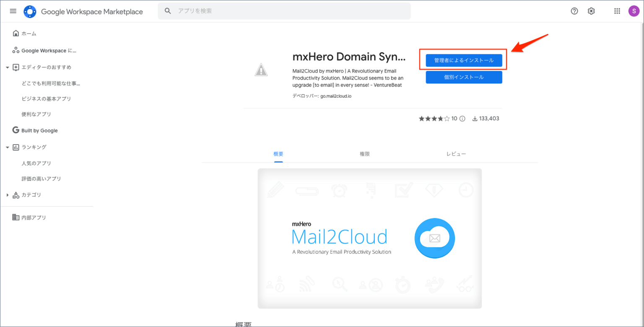Click the Mail2Cloud promotional image
The height and width of the screenshot is (327, 644).
[369, 238]
